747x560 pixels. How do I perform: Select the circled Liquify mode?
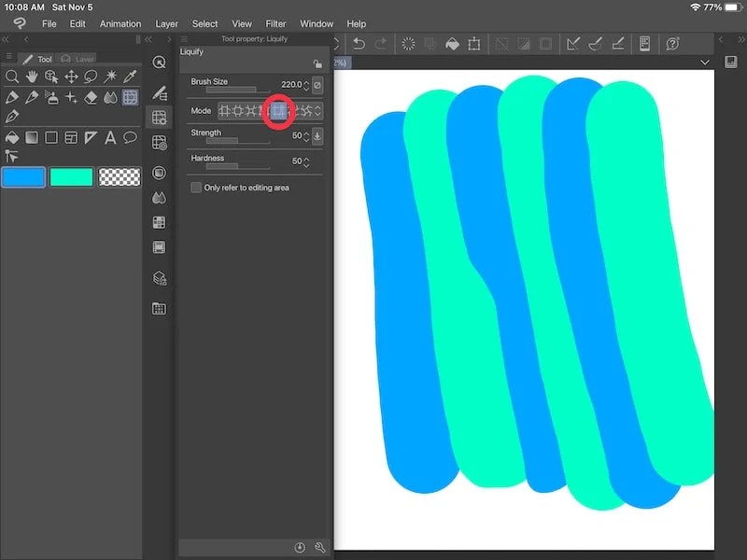click(278, 110)
